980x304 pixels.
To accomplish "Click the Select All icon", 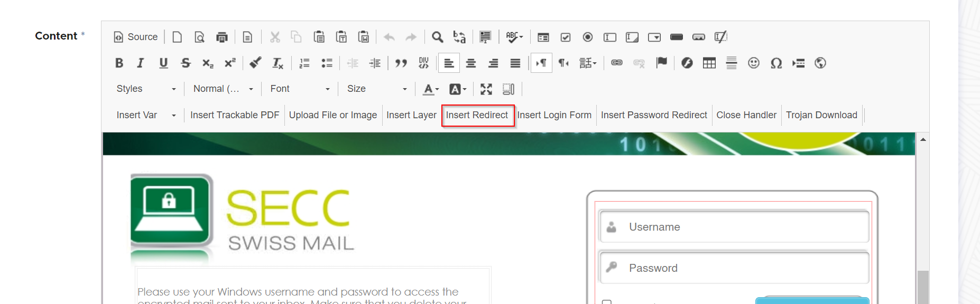I will pos(485,37).
